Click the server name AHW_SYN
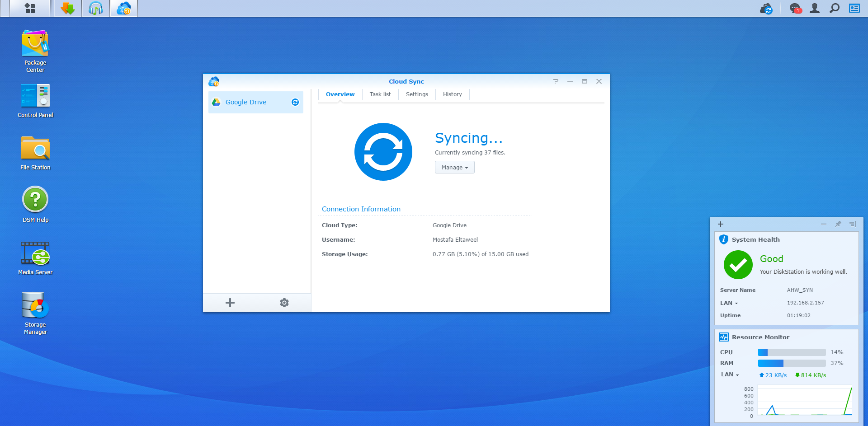The height and width of the screenshot is (426, 868). coord(800,290)
